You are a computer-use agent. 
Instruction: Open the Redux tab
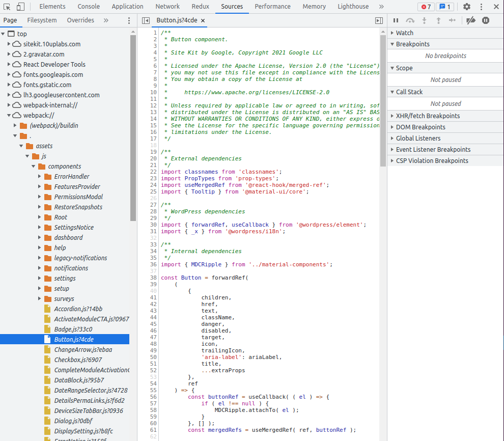[200, 7]
